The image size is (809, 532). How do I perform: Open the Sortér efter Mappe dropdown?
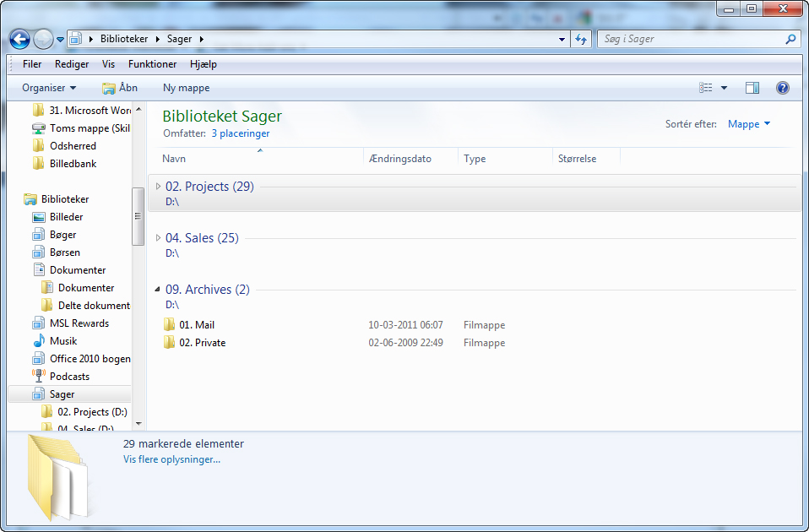tap(749, 124)
